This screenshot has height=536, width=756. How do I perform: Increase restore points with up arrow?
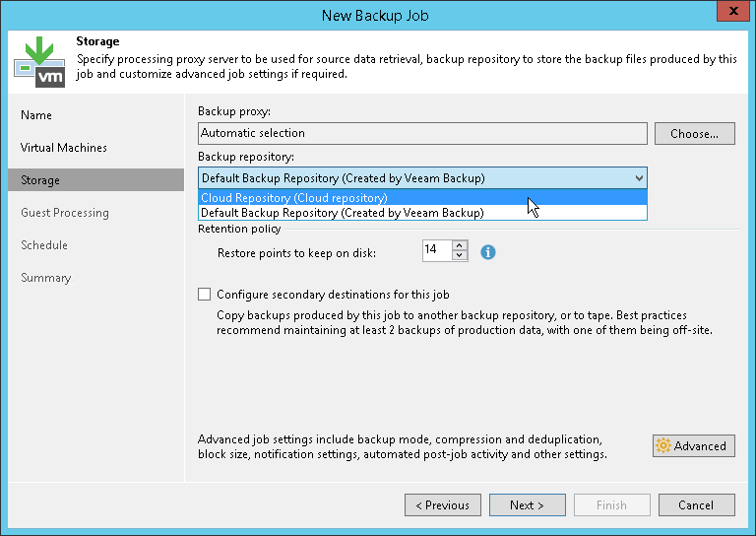[460, 246]
